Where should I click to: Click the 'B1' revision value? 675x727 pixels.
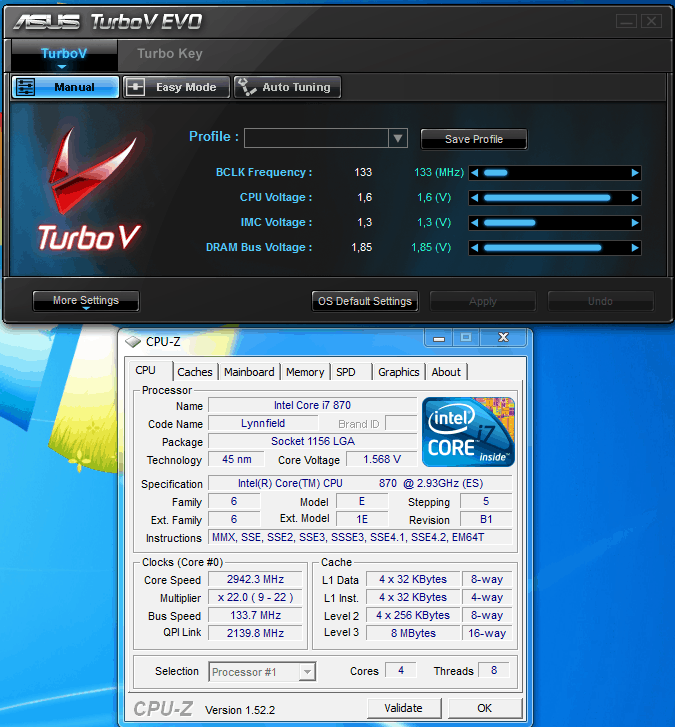[x=486, y=519]
